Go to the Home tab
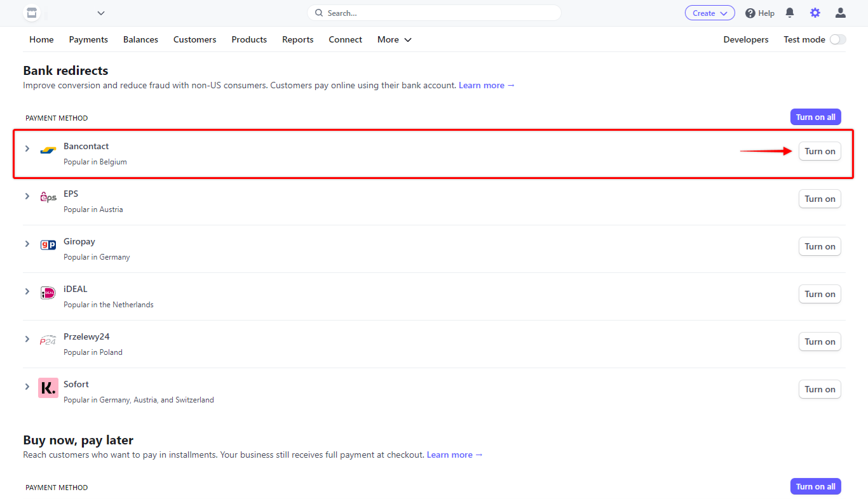This screenshot has height=499, width=868. click(41, 39)
